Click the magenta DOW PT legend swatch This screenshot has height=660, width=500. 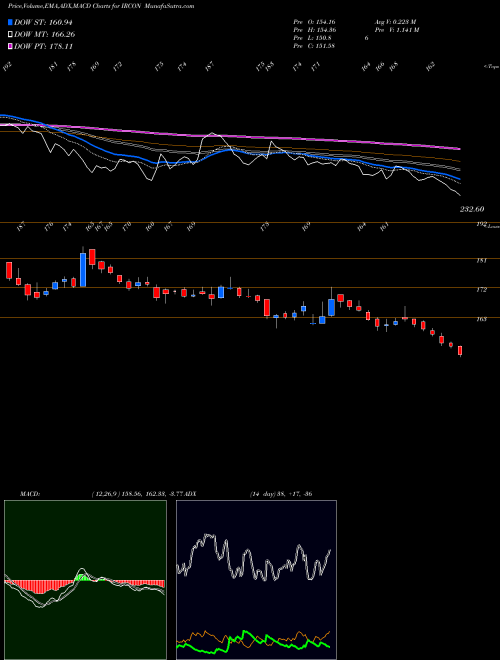coord(10,46)
